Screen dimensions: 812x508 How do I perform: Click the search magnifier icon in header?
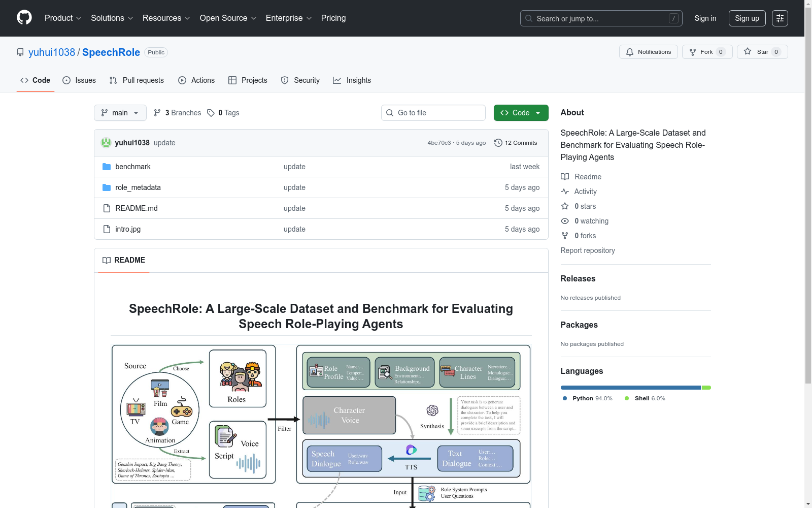coord(529,18)
